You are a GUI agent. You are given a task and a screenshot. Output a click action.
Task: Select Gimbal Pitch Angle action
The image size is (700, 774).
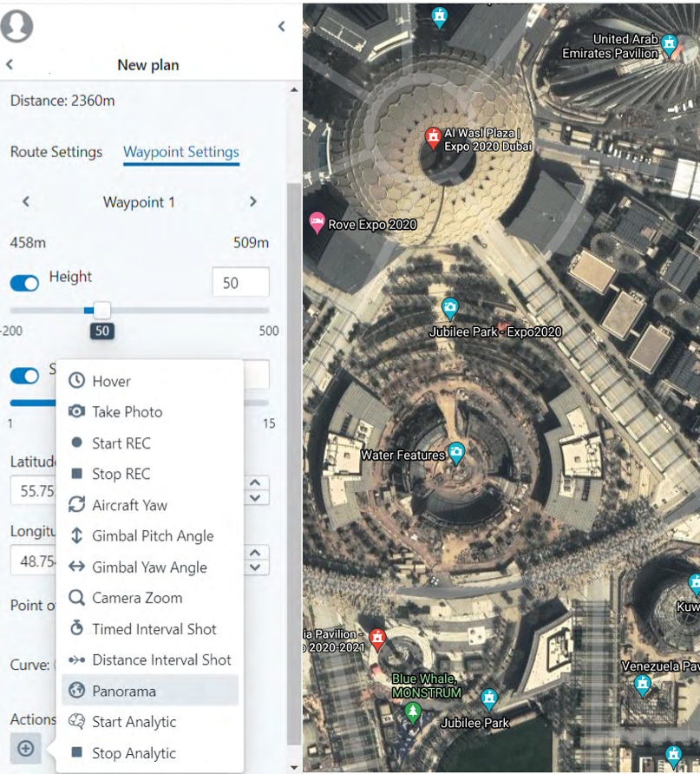click(153, 535)
